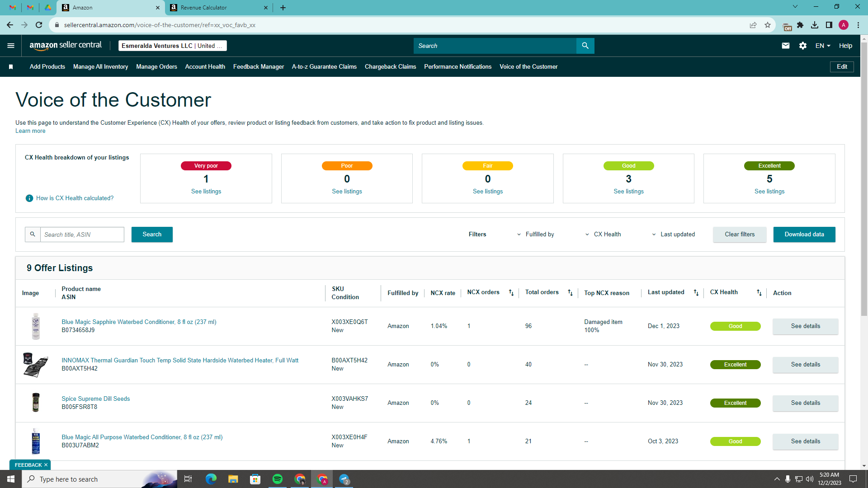Viewport: 868px width, 488px height.
Task: Bookmark this page with the star icon
Action: [767, 25]
